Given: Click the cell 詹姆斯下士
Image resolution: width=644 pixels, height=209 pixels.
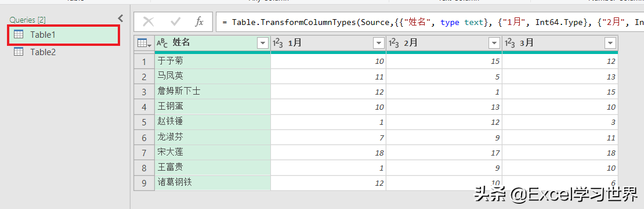Looking at the screenshot, I should click(212, 92).
